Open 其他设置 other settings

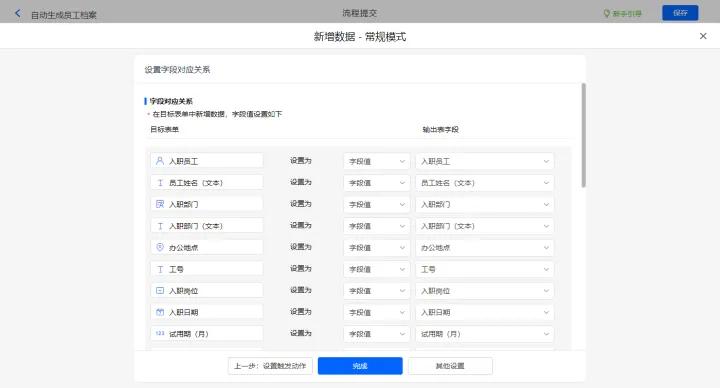tap(450, 366)
